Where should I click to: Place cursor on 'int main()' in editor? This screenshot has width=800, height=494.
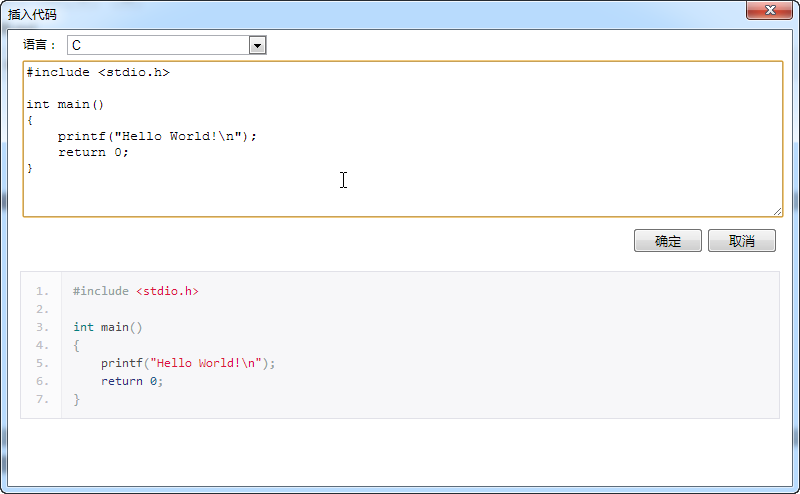65,104
